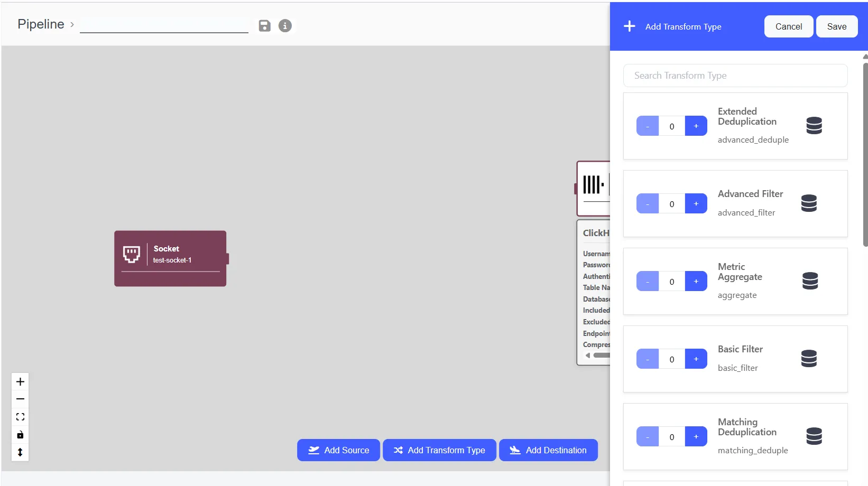868x486 pixels.
Task: Increase the Extended Deduplication count
Action: click(x=696, y=126)
